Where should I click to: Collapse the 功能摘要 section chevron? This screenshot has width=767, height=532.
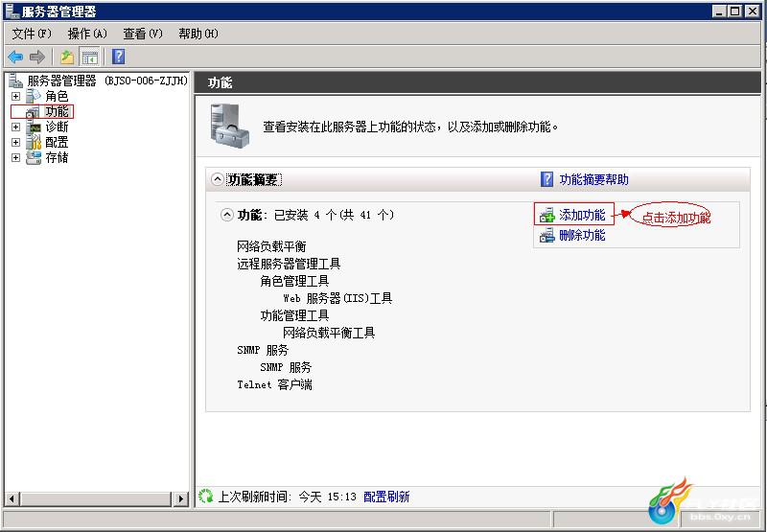tap(218, 179)
